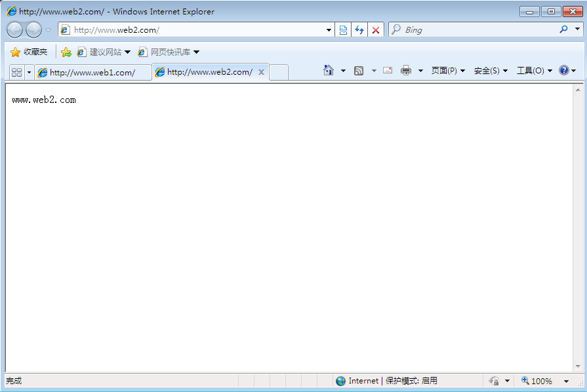Click the Forward navigation button

(x=33, y=30)
